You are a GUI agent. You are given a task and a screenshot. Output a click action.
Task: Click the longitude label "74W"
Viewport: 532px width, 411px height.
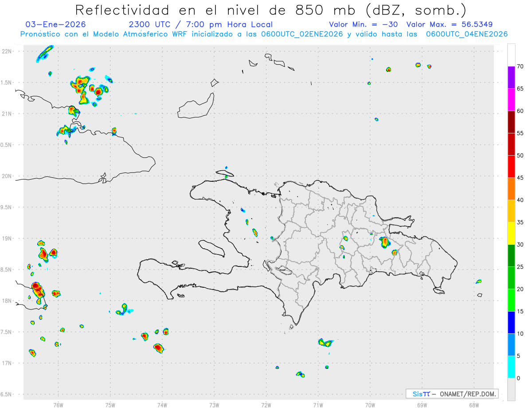click(x=162, y=405)
